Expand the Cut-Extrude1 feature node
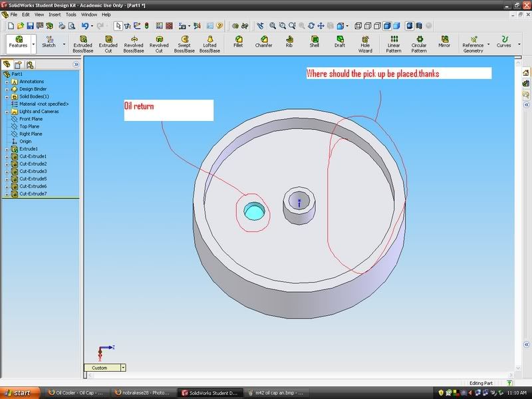 click(x=6, y=156)
